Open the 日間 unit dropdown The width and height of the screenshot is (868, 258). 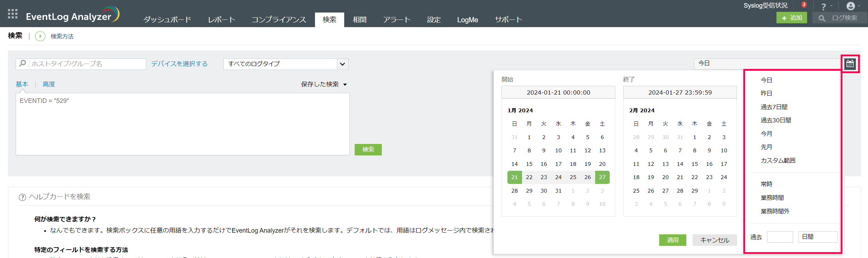click(817, 237)
